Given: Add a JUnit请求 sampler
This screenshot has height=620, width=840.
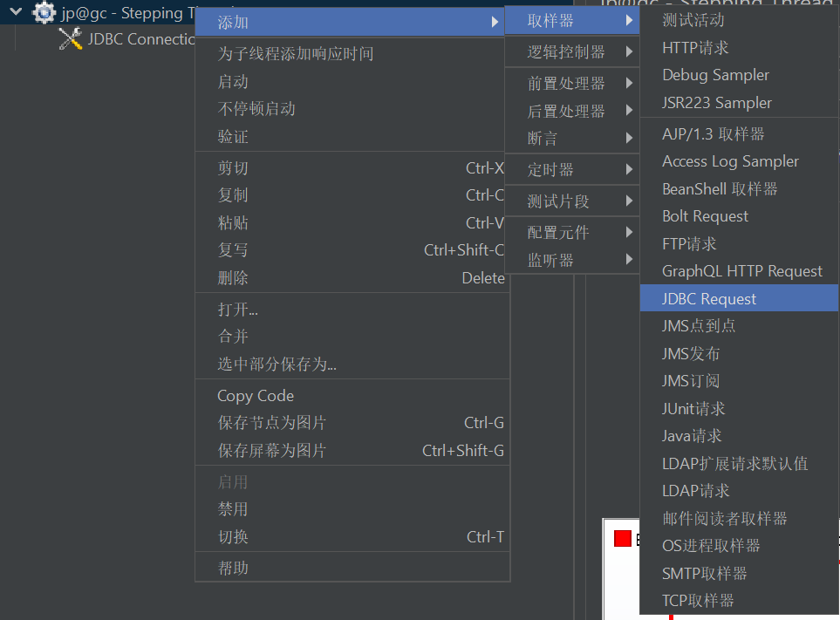Looking at the screenshot, I should click(740, 409).
